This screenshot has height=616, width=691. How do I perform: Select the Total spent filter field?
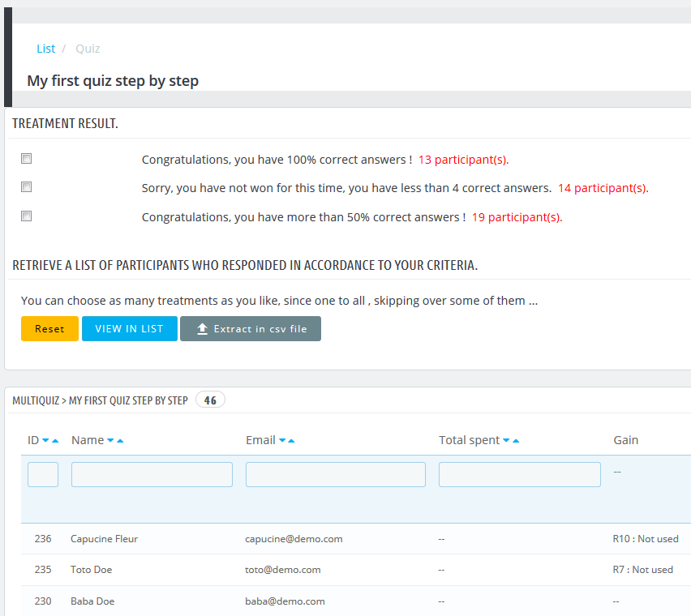coord(519,474)
